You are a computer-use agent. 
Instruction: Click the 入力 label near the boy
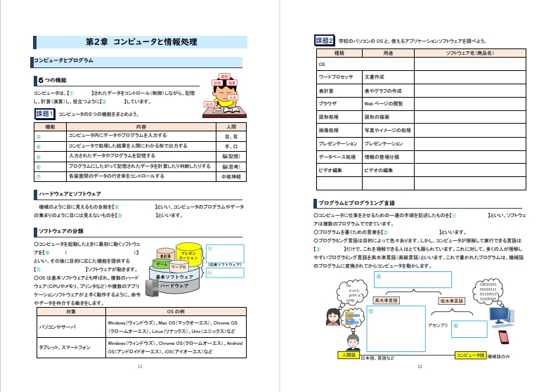(233, 98)
